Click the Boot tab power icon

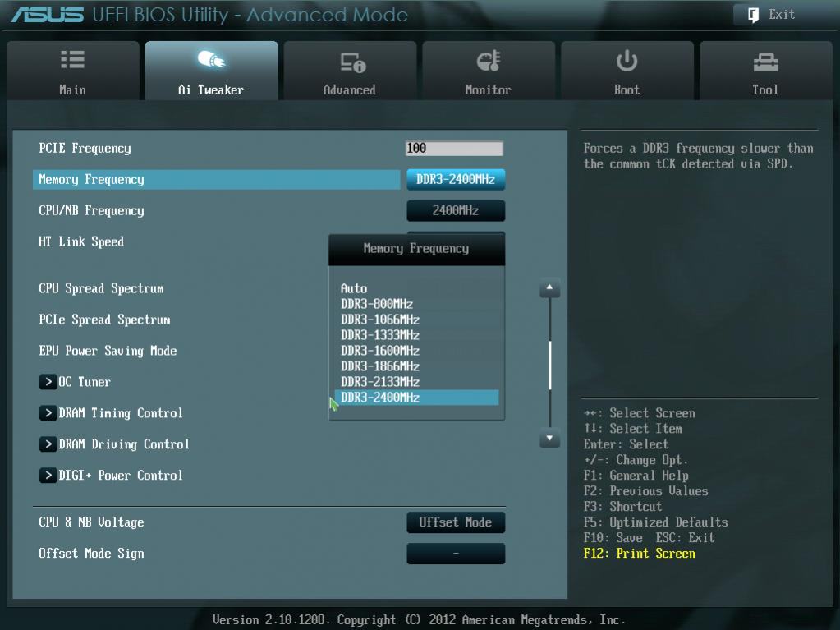tap(627, 61)
